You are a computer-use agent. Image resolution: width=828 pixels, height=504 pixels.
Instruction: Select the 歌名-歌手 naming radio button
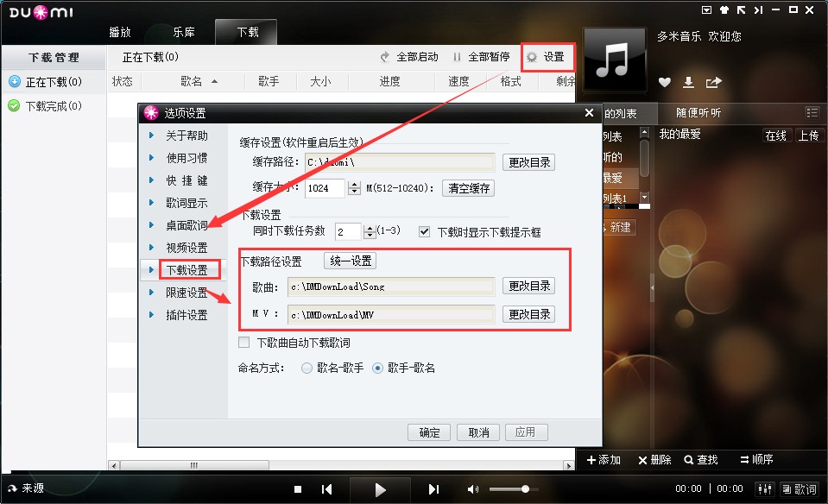point(307,368)
